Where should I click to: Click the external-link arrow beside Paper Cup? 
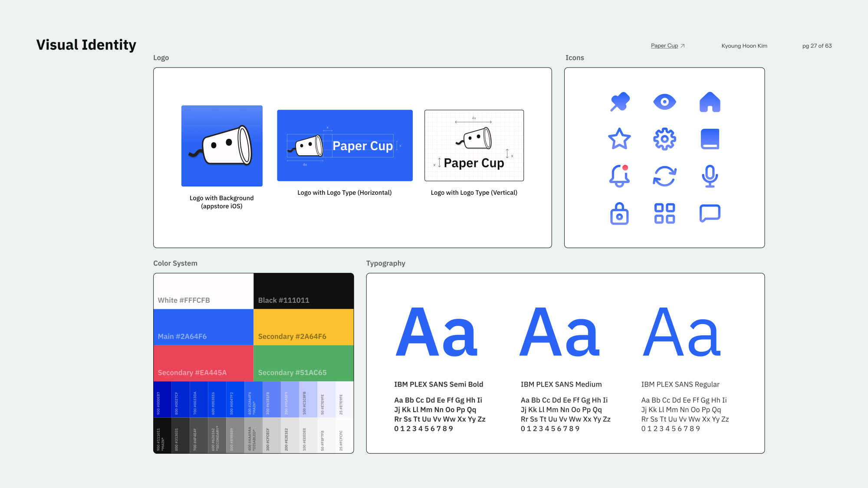point(683,46)
